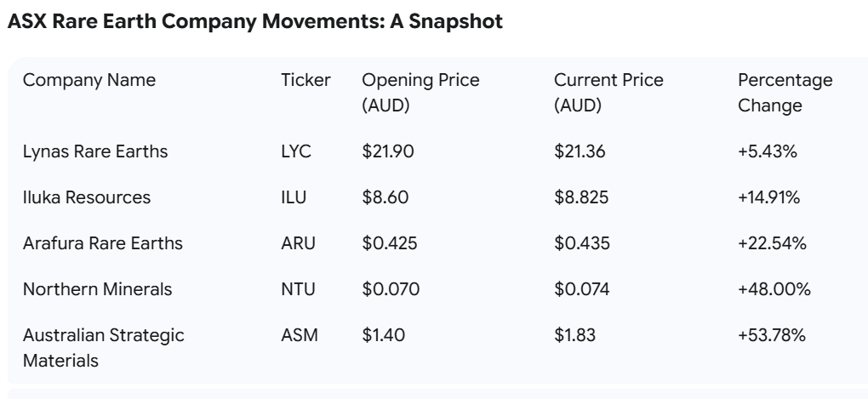Viewport: 868px width, 399px height.
Task: Click the Iluka Resources company name
Action: [87, 198]
